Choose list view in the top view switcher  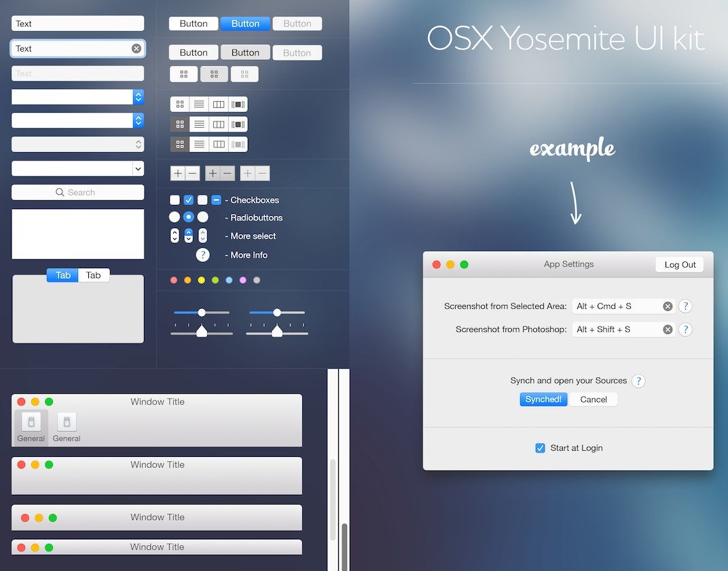pos(199,104)
